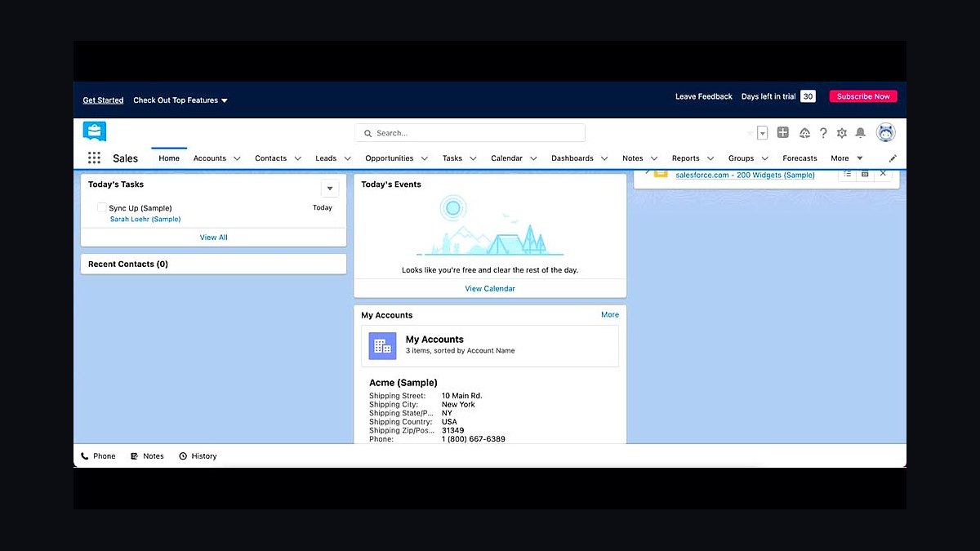Click the event calendar icon on Widgets card

tap(865, 174)
